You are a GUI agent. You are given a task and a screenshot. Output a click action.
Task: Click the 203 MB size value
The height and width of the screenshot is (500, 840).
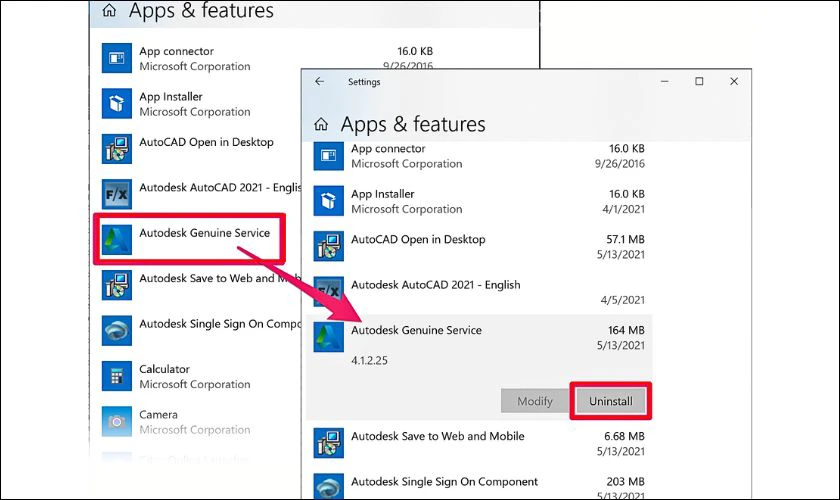(x=625, y=482)
